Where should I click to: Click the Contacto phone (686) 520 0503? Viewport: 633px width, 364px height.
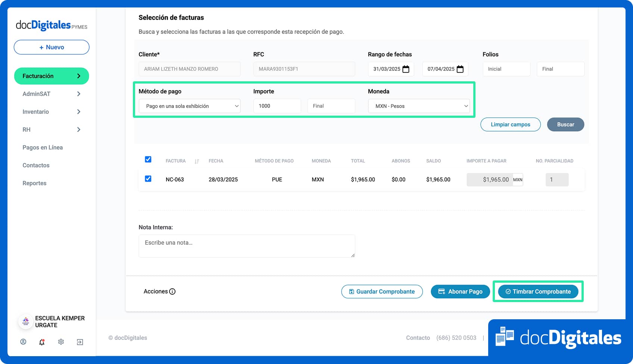[456, 338]
